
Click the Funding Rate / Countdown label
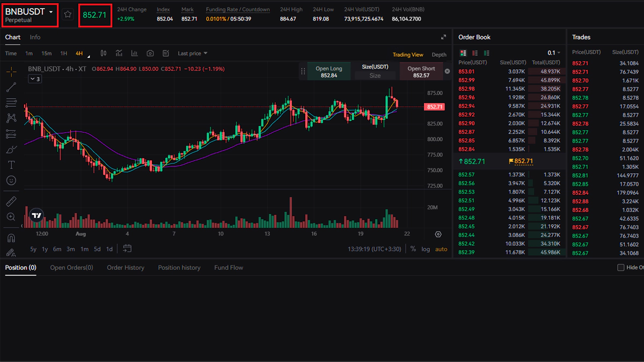238,10
